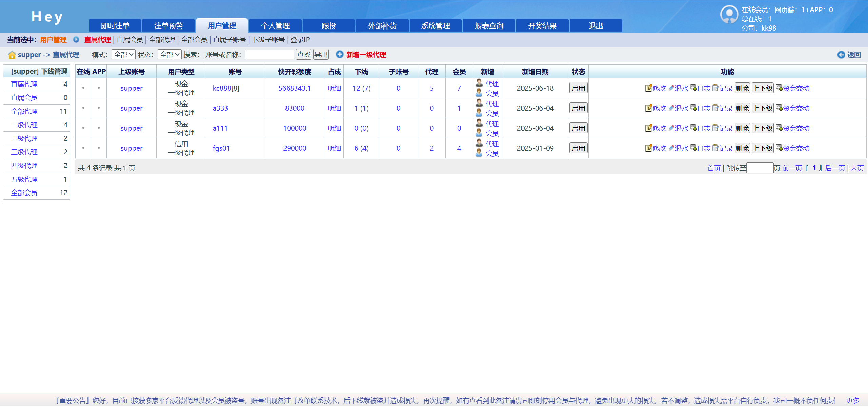Click the 退水 pencil icon in a333 row

tap(671, 108)
